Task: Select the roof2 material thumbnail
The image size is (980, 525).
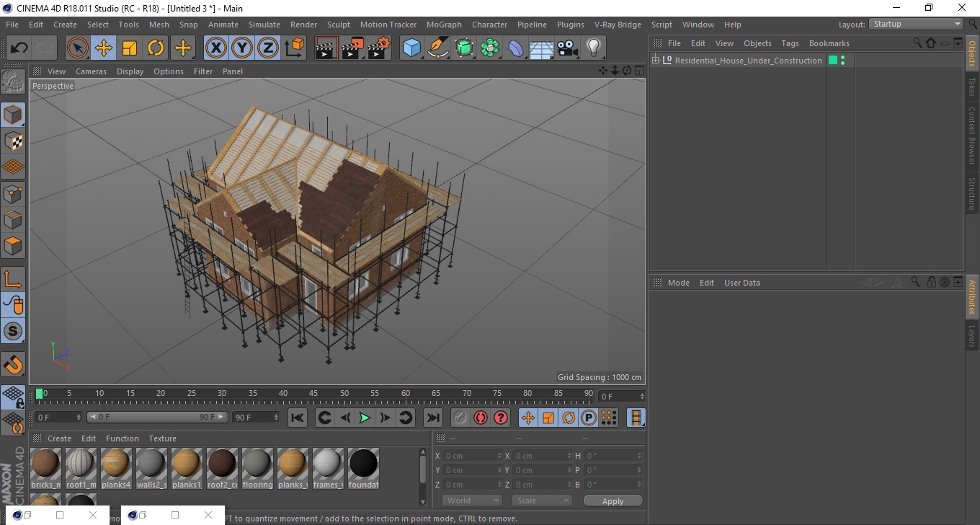Action: [x=222, y=464]
